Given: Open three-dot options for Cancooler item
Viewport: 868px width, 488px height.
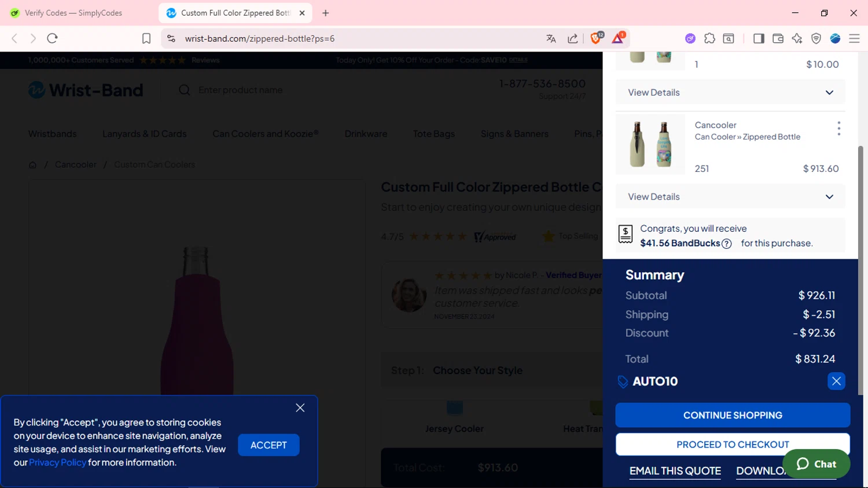Looking at the screenshot, I should [x=838, y=129].
